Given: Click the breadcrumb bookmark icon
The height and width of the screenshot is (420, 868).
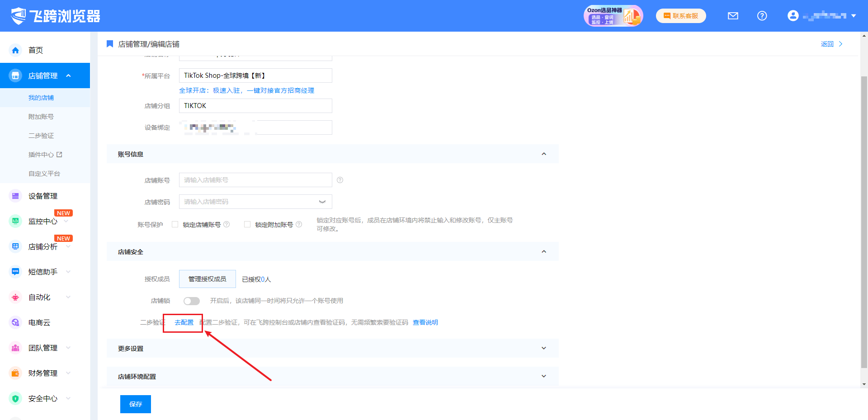Looking at the screenshot, I should pos(110,44).
